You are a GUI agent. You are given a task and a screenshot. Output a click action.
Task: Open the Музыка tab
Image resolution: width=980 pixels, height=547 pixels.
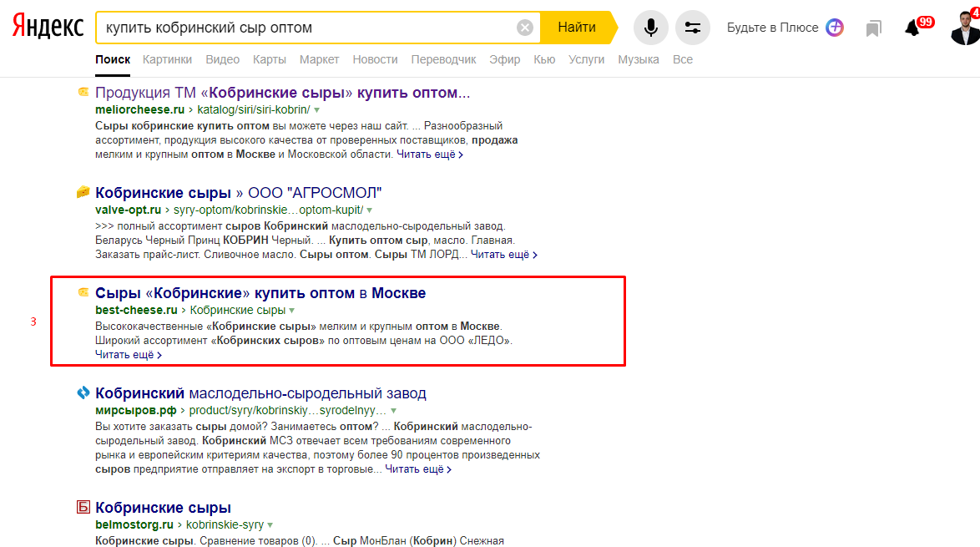click(x=638, y=59)
